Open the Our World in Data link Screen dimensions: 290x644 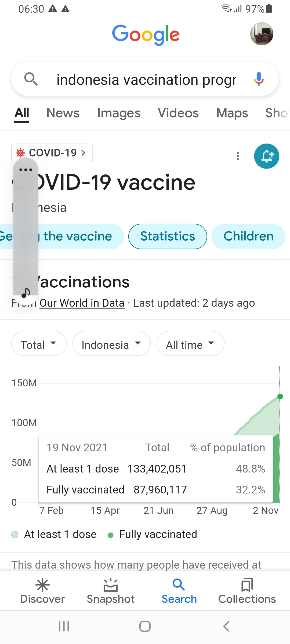(82, 303)
